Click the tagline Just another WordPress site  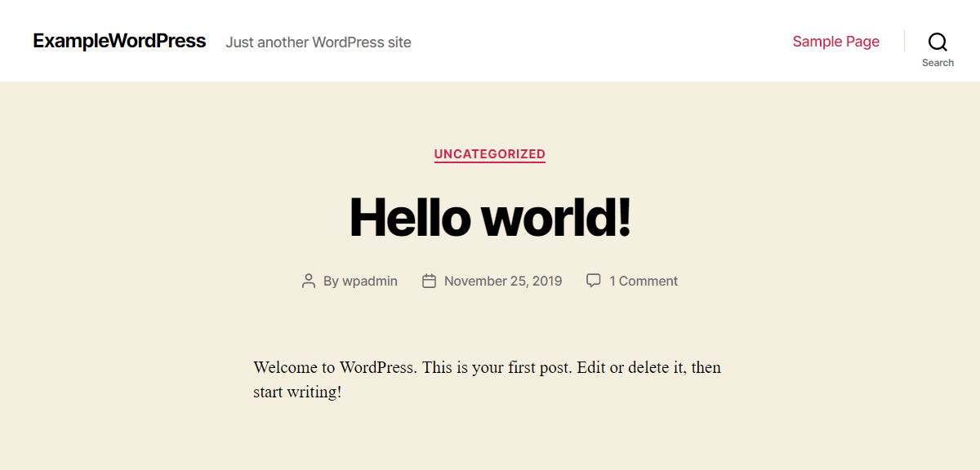[x=318, y=42]
